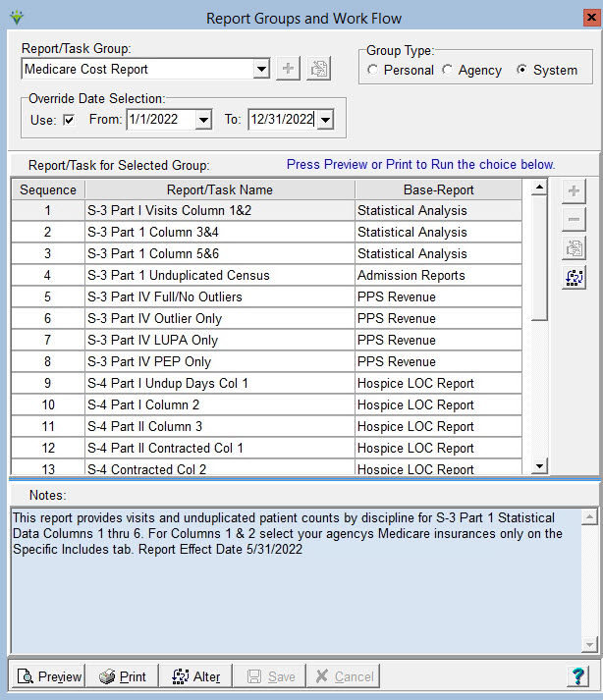
Task: Click the Alter button
Action: [195, 676]
